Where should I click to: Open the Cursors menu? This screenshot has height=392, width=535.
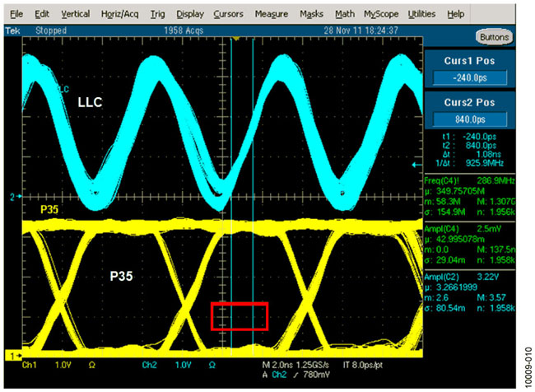228,14
